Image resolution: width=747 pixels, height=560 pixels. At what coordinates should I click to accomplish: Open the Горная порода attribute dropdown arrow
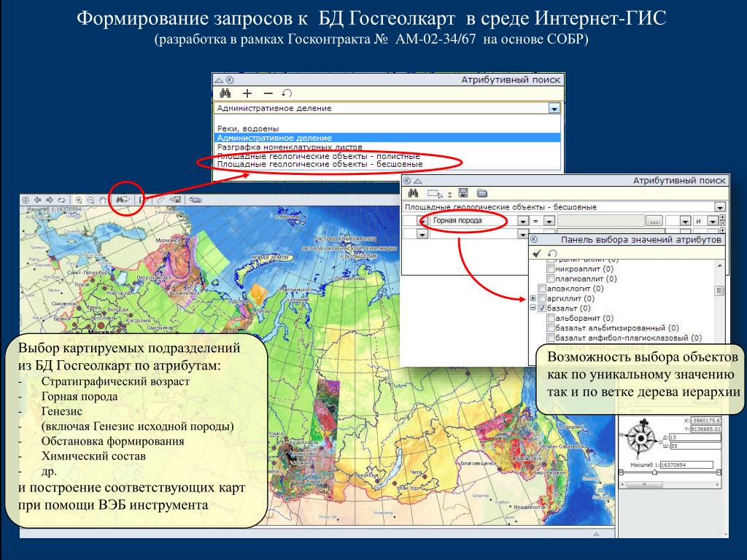522,221
